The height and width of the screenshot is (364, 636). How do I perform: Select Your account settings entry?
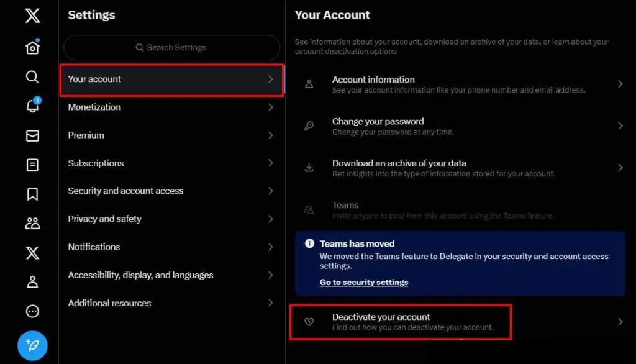click(171, 80)
